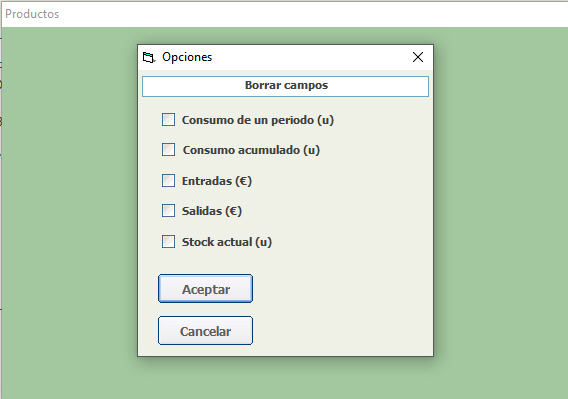The width and height of the screenshot is (568, 399).
Task: Click the 'Stock actual (u)' label text
Action: (x=227, y=242)
